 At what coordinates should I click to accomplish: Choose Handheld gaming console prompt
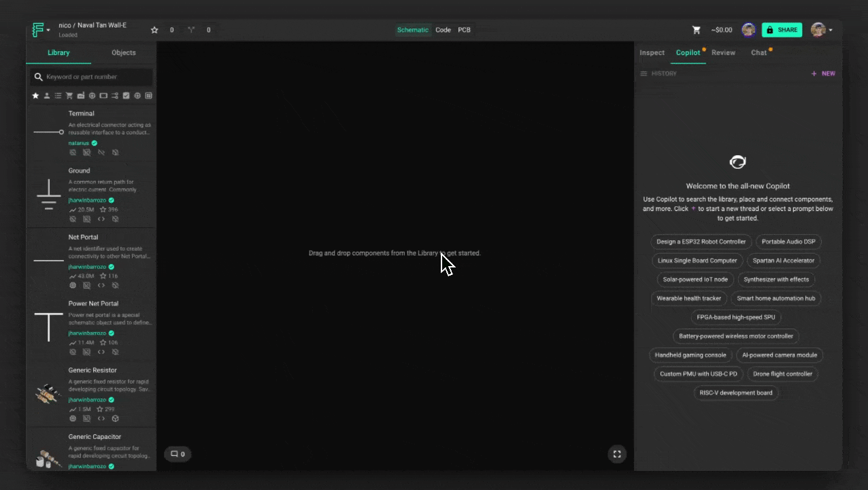(x=690, y=355)
